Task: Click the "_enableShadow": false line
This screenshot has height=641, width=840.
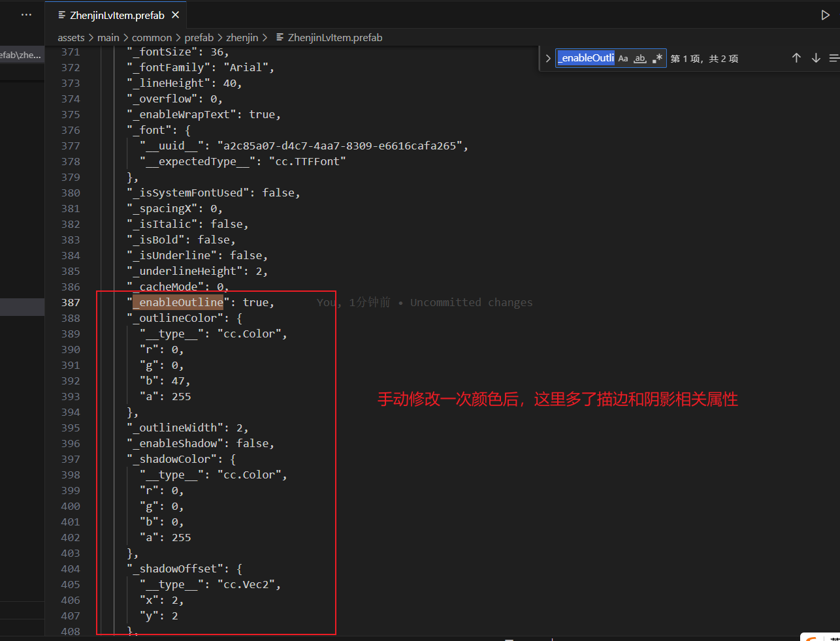Action: [201, 443]
